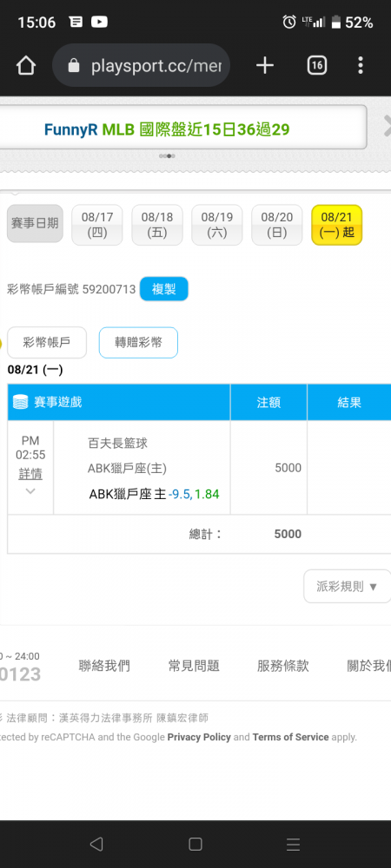The height and width of the screenshot is (868, 391).
Task: Expand bet details via 詳情 chevron
Action: pos(30,491)
